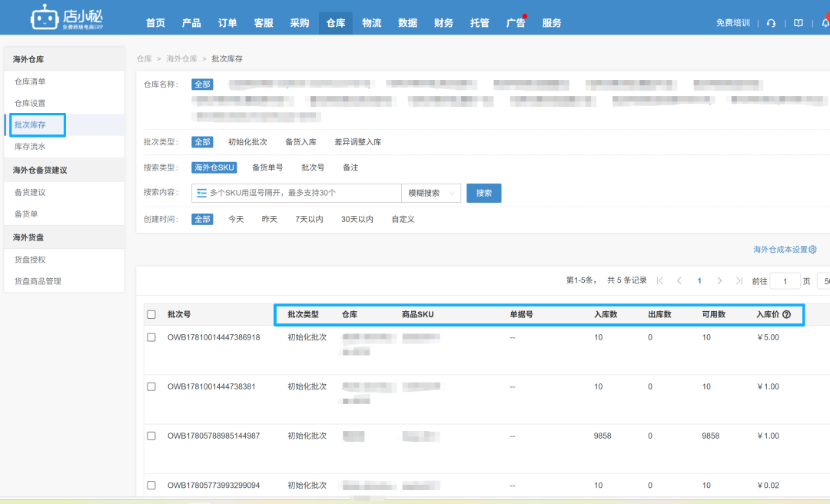Open the 首页 top menu

155,23
